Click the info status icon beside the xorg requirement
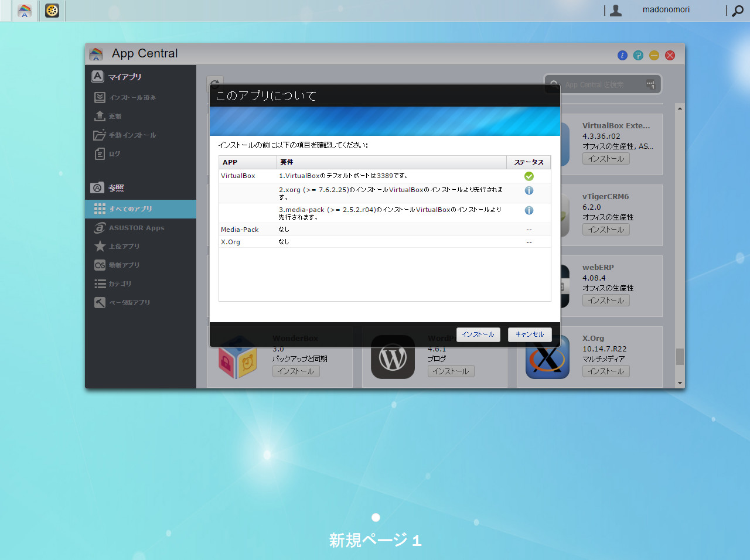This screenshot has height=560, width=750. (x=529, y=190)
